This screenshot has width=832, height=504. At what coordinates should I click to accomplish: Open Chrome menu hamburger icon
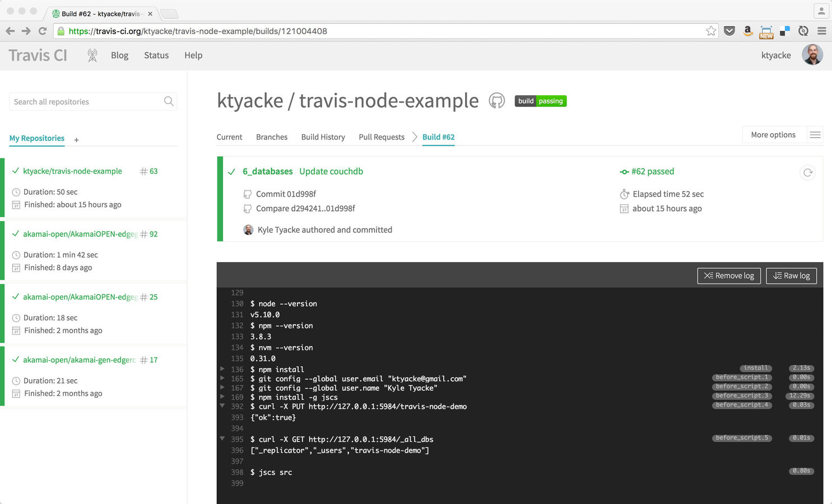click(822, 31)
